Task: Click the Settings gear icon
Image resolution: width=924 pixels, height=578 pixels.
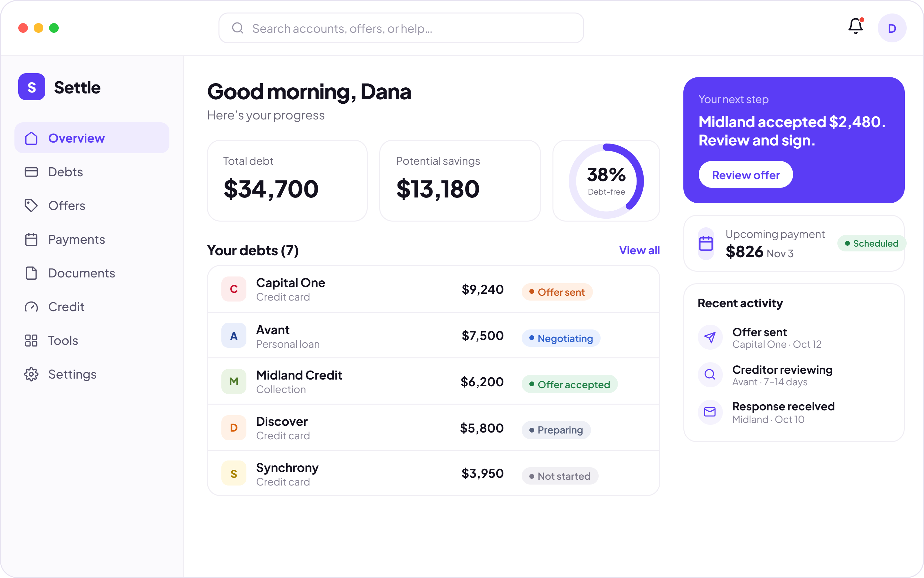Action: point(31,374)
